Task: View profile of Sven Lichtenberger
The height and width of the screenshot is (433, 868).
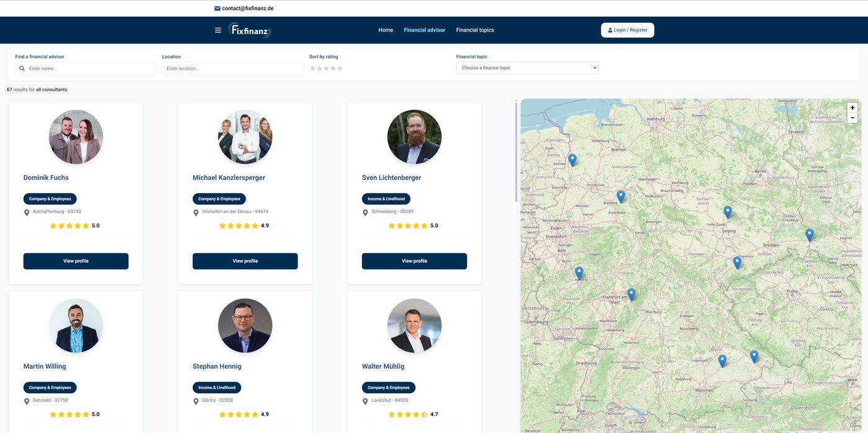Action: 414,261
